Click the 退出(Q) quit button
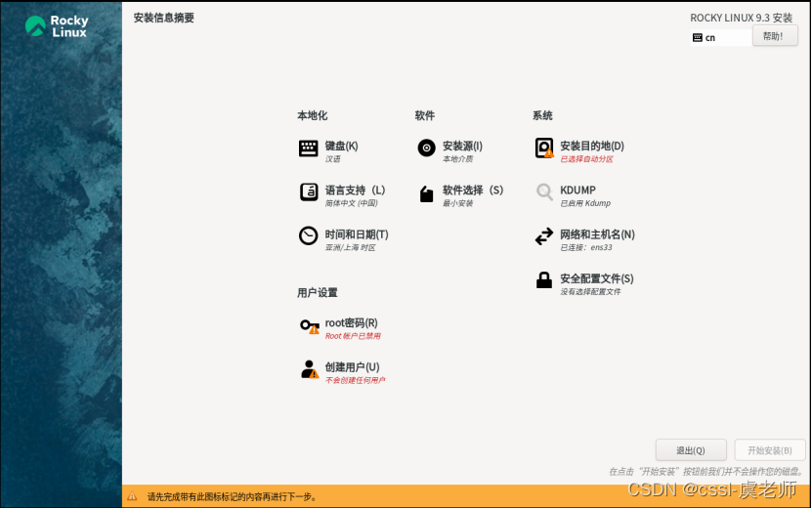The height and width of the screenshot is (509, 812). point(691,450)
